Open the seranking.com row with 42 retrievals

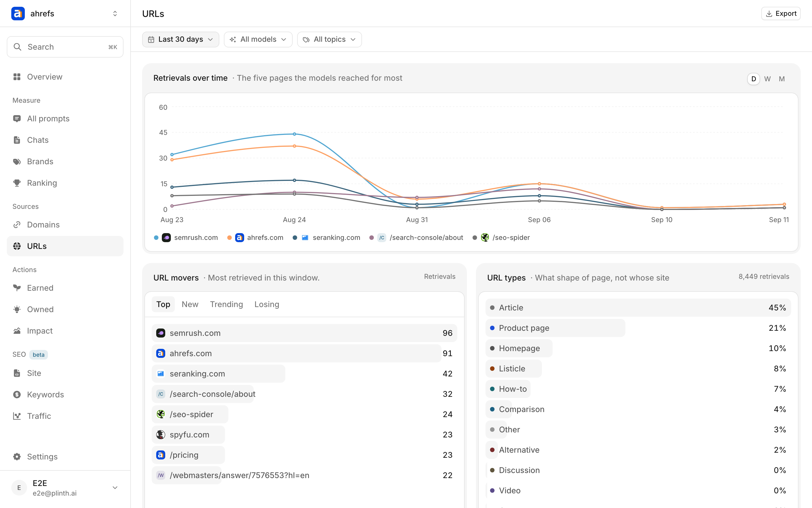click(x=304, y=374)
